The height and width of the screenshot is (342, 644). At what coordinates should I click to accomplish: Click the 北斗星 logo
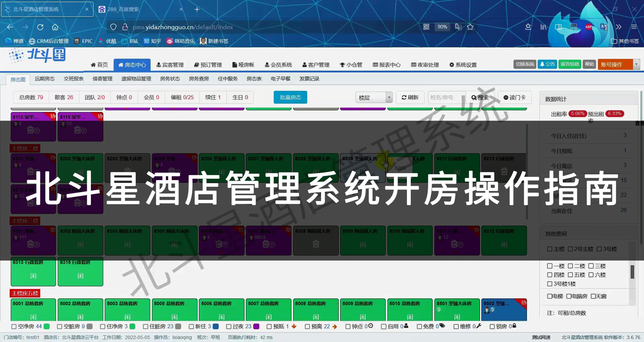[37, 55]
